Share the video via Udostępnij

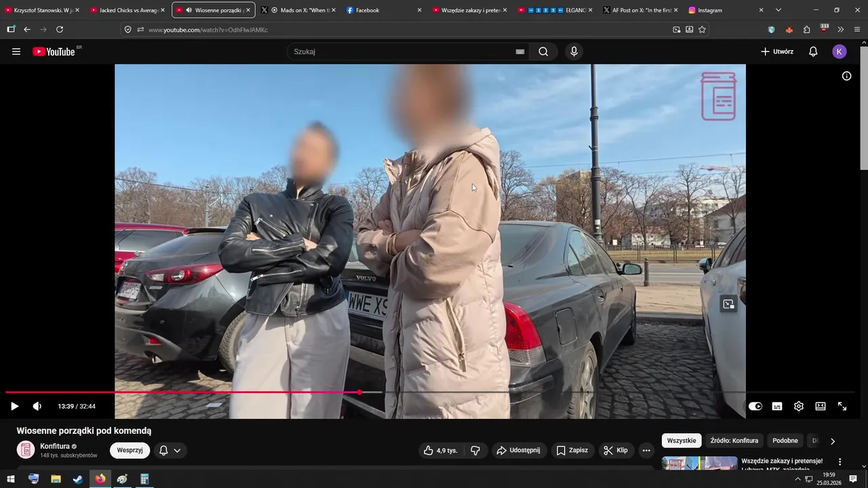519,450
